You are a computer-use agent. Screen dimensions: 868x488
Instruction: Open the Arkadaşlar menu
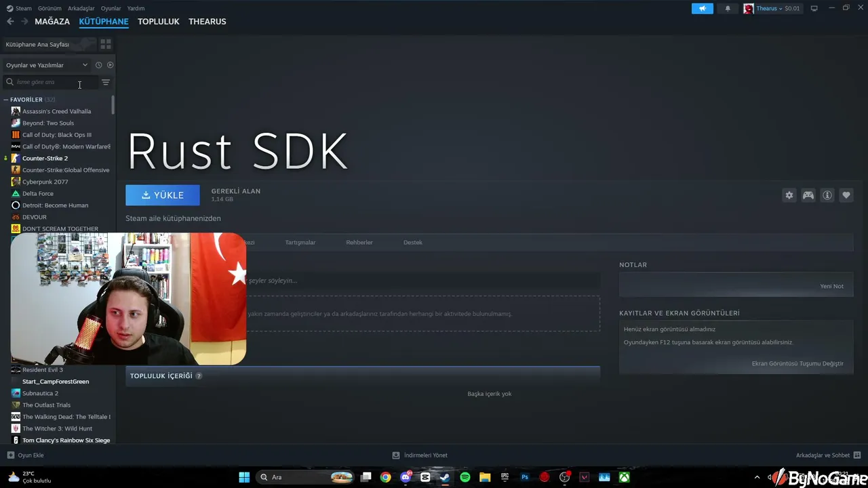(81, 8)
